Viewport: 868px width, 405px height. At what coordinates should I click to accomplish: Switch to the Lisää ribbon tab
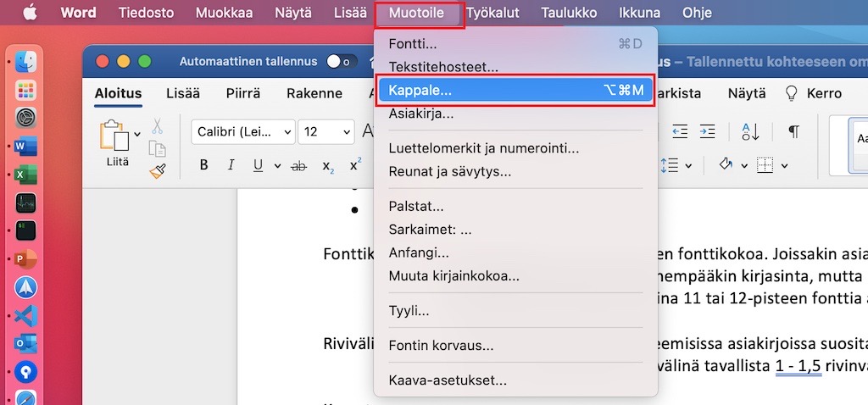183,93
